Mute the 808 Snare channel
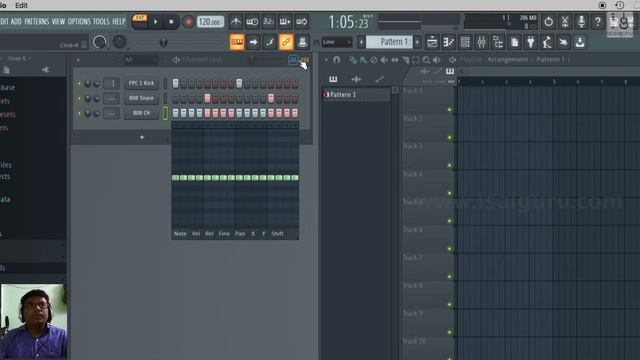The height and width of the screenshot is (360, 640). tap(79, 98)
